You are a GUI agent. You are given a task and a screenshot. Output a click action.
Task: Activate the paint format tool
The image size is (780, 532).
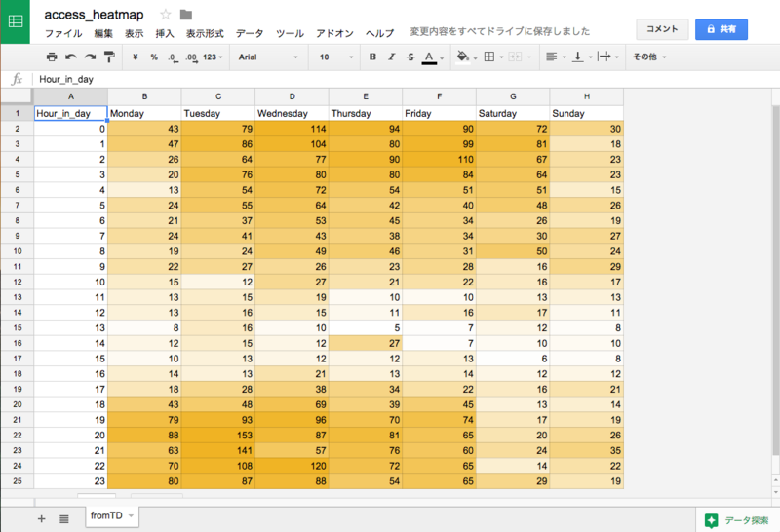(x=109, y=57)
